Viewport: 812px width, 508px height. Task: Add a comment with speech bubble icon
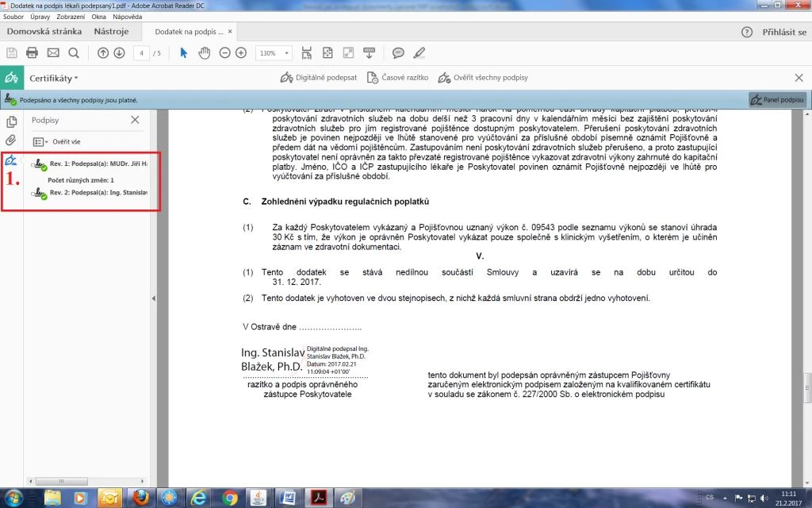pyautogui.click(x=398, y=53)
